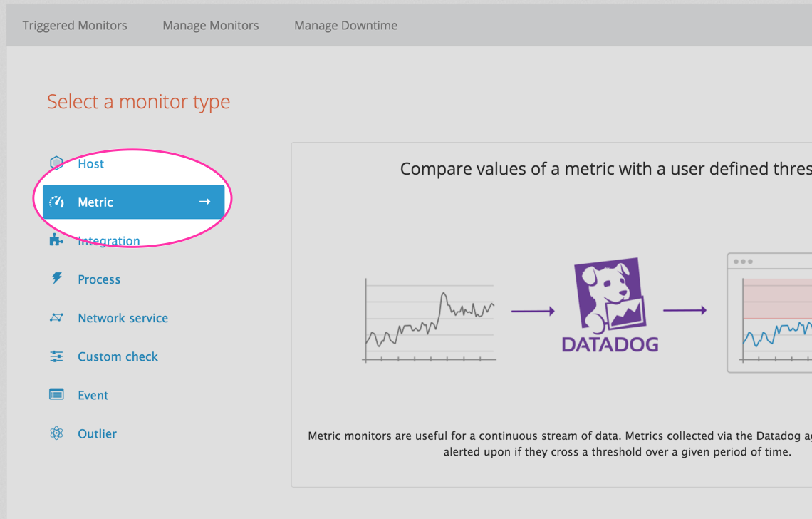This screenshot has width=812, height=519.
Task: Choose the Event monitor type
Action: click(93, 394)
